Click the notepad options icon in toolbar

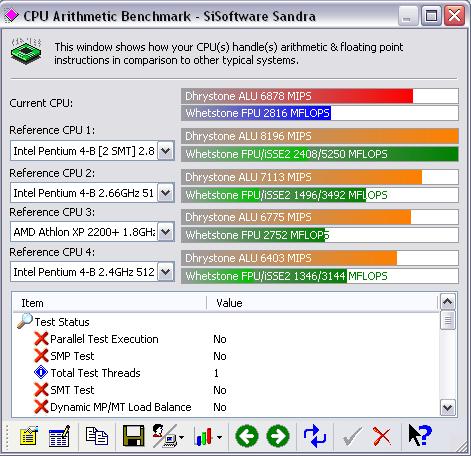tap(29, 436)
